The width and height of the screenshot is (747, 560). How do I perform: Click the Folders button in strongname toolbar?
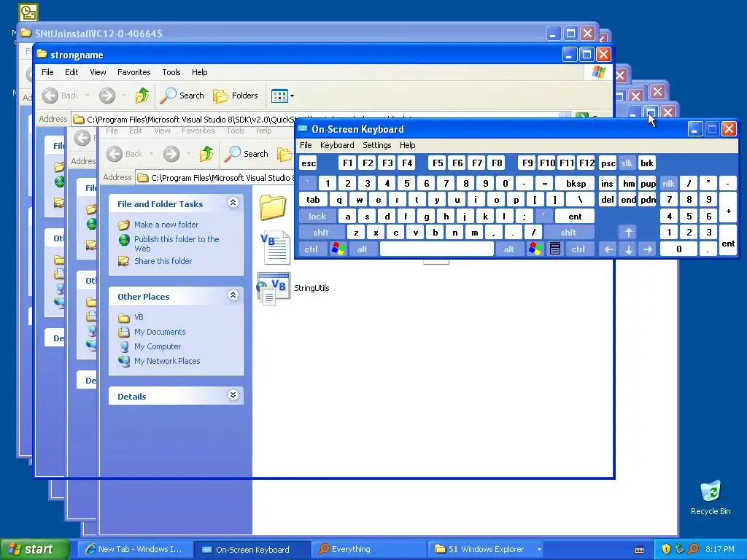click(x=236, y=96)
